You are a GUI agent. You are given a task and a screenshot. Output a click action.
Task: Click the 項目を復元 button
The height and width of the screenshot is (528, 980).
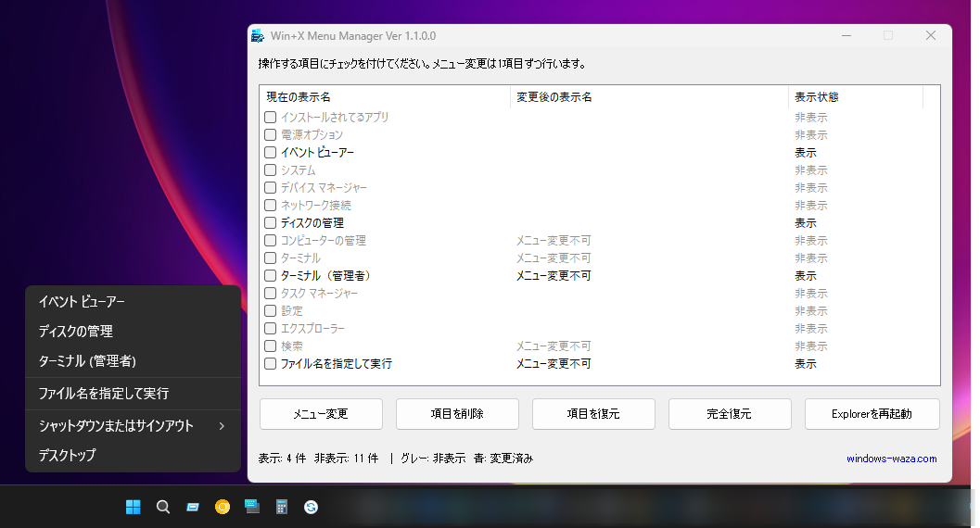click(x=593, y=414)
